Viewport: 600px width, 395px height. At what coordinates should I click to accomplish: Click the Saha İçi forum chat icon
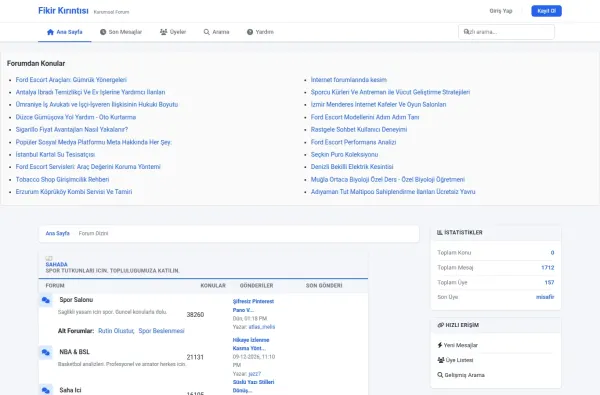[46, 390]
